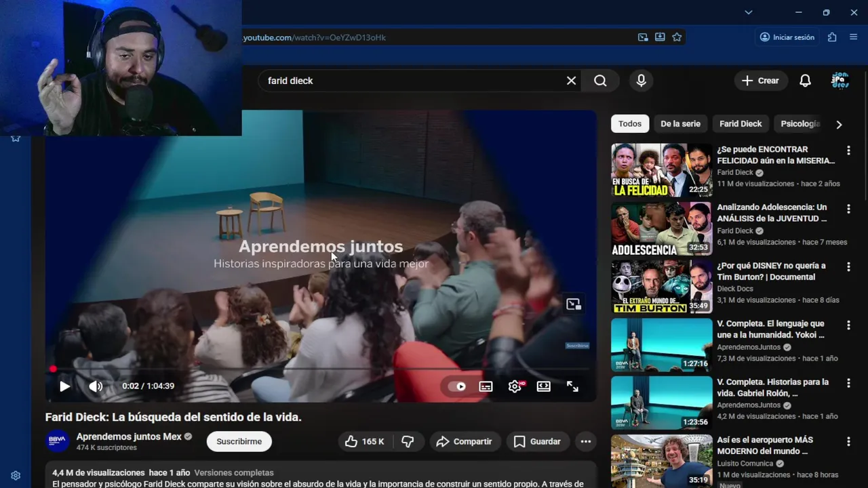Open options for ENCONTRAR FELICIDAD video
This screenshot has height=488, width=868.
click(x=848, y=150)
